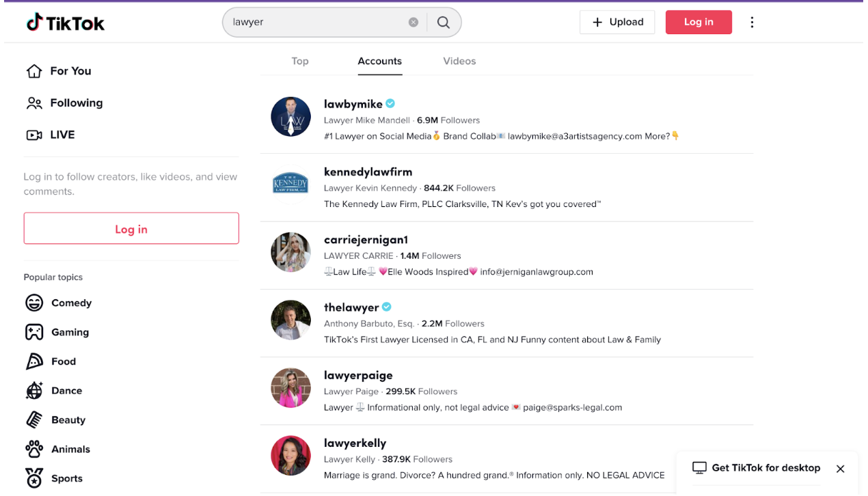Click the Animals paw icon

pos(34,450)
